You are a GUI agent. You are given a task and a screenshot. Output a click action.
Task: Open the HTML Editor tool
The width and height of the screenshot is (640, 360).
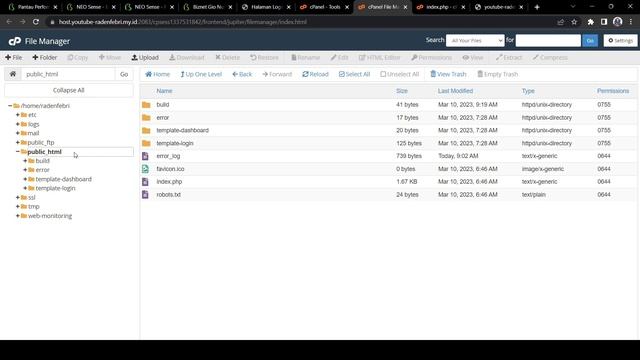(x=380, y=58)
